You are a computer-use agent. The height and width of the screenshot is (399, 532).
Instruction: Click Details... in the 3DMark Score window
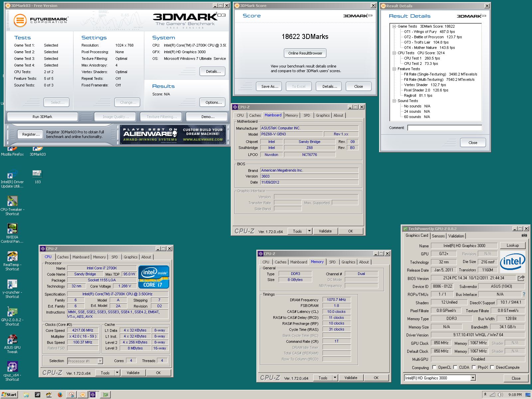tap(330, 86)
